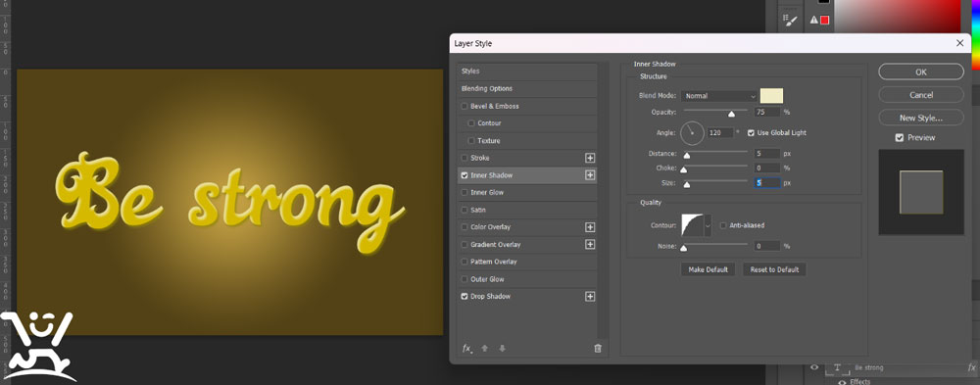Toggle the Anti-aliased checkbox
Image resolution: width=980 pixels, height=385 pixels.
(723, 225)
